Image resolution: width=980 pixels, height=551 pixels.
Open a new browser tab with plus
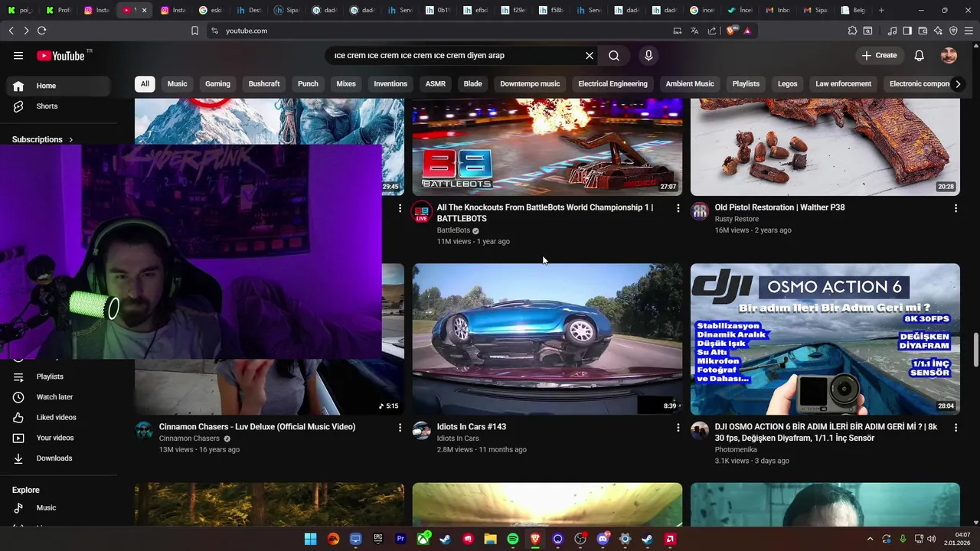coord(881,10)
